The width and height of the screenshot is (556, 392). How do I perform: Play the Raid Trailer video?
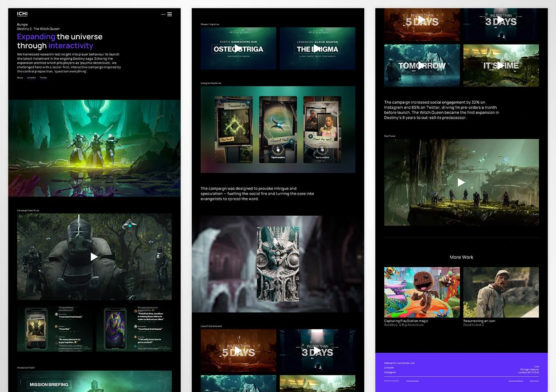462,183
